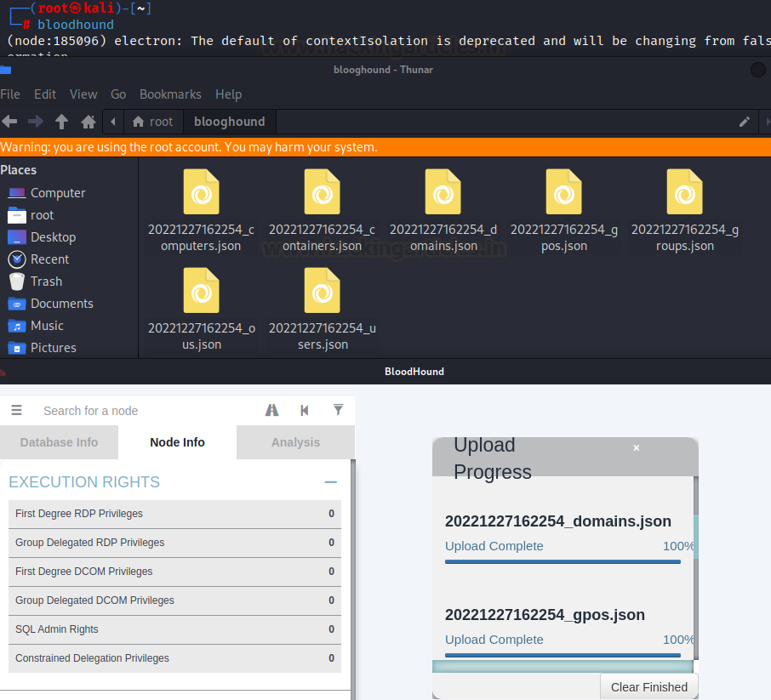Select the computers.json file icon
Viewport: 771px width, 700px height.
201,191
